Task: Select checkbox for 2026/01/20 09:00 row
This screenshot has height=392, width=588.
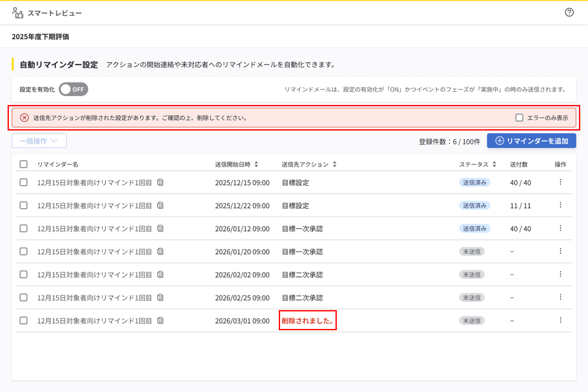Action: point(23,252)
